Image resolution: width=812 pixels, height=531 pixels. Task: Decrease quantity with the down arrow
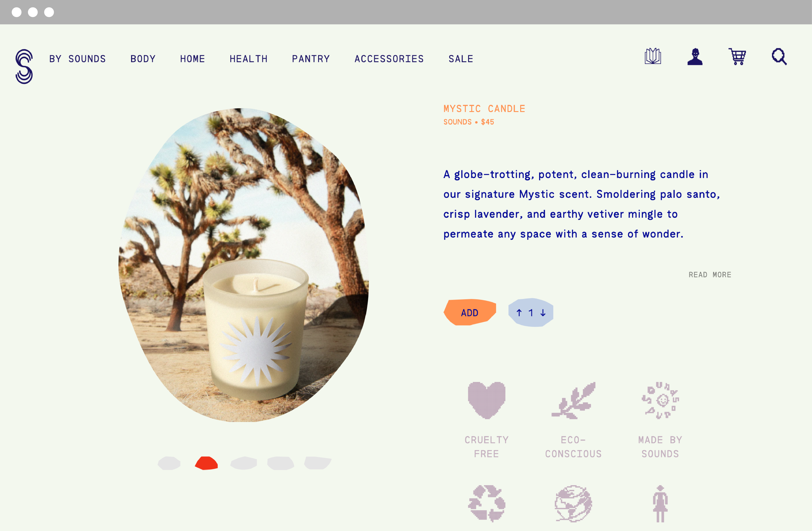(x=543, y=313)
